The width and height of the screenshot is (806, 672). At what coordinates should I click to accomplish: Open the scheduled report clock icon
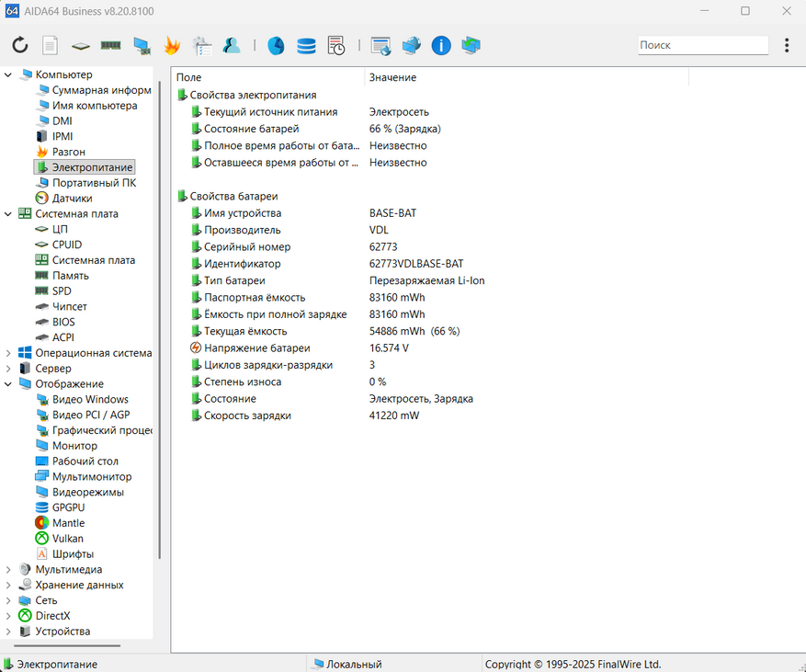coord(336,45)
